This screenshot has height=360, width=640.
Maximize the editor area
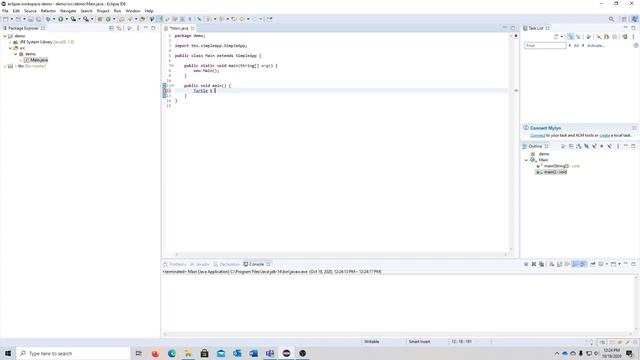click(x=513, y=28)
